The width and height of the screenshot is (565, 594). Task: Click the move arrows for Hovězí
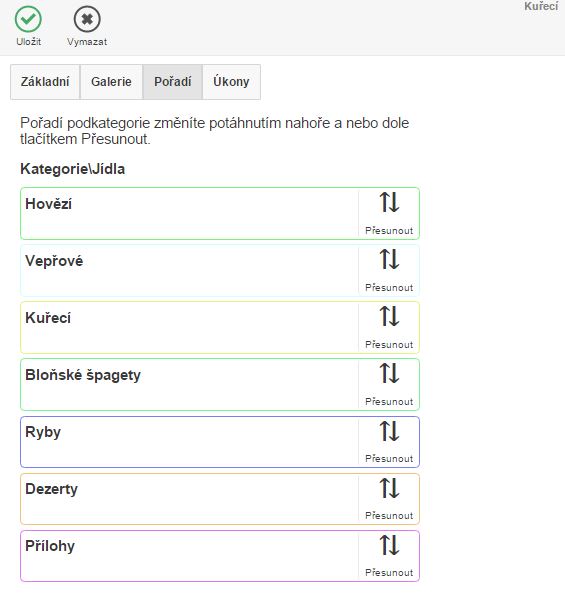389,202
